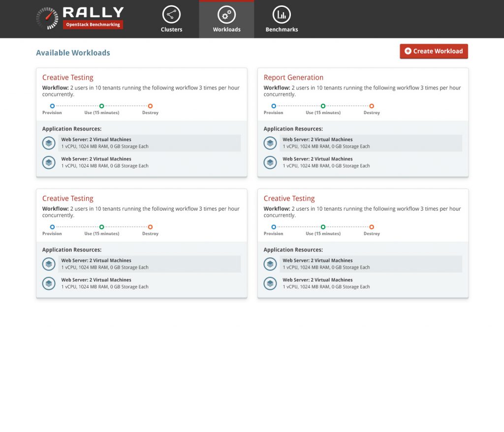Select the Workloads gears icon
The image size is (504, 432).
(226, 14)
